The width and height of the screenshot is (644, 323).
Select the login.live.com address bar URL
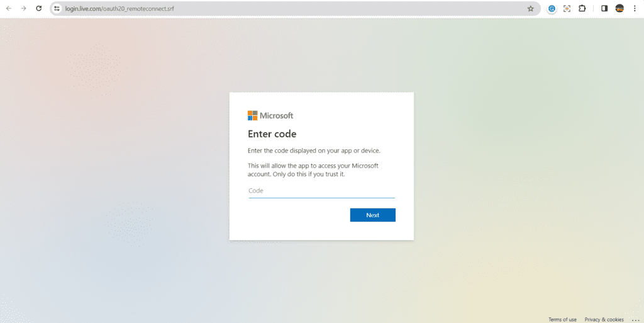tap(119, 9)
